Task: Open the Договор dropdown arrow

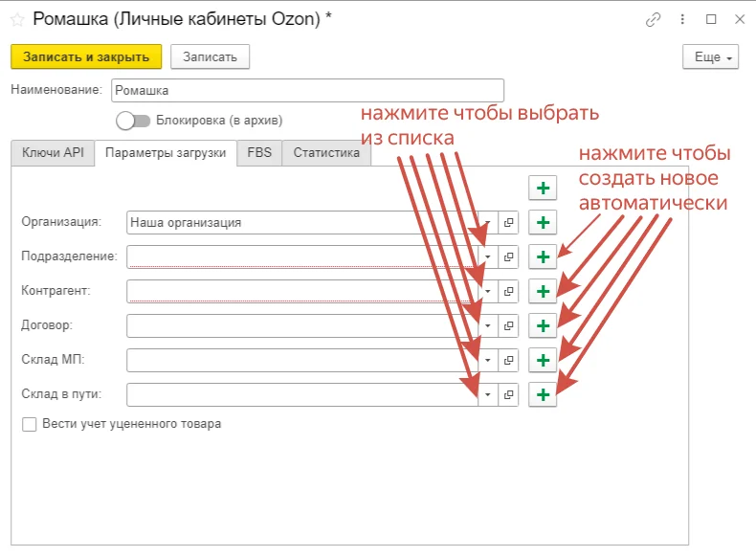Action: tap(488, 325)
